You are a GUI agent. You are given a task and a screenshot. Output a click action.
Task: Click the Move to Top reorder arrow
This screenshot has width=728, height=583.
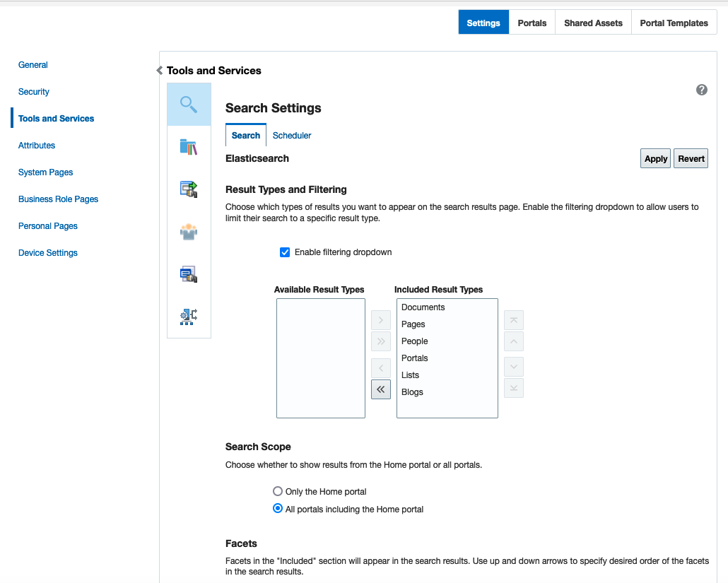[x=514, y=320]
